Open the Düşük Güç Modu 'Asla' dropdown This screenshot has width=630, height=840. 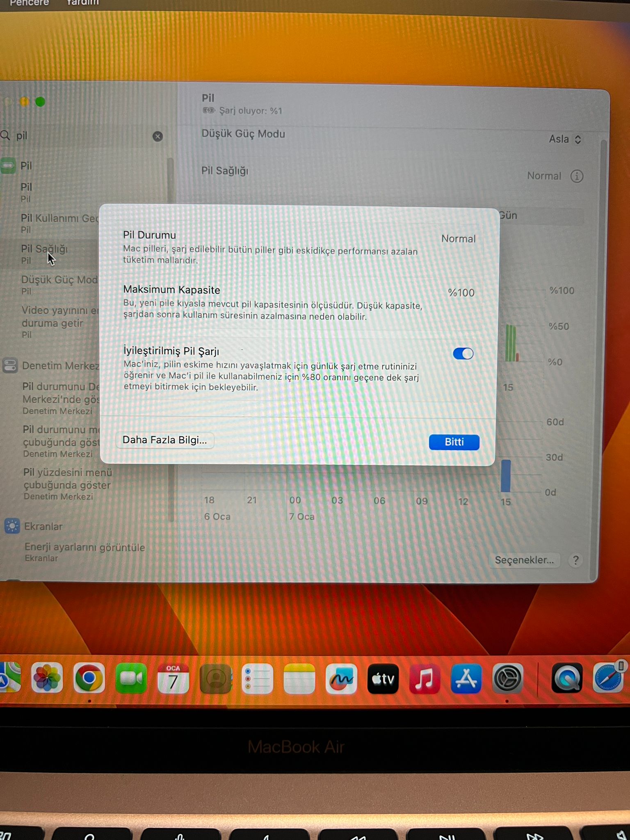565,139
